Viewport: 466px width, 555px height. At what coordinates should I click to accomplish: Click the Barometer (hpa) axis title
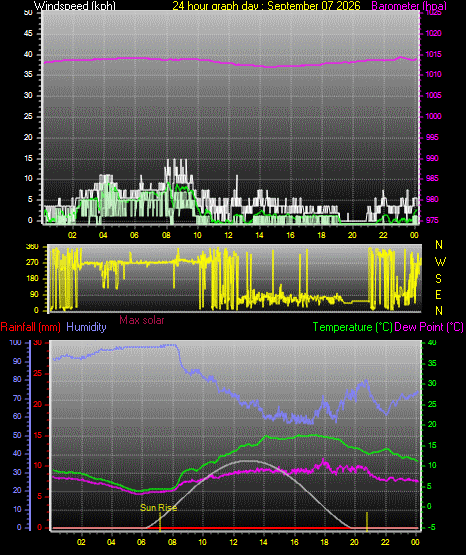409,6
